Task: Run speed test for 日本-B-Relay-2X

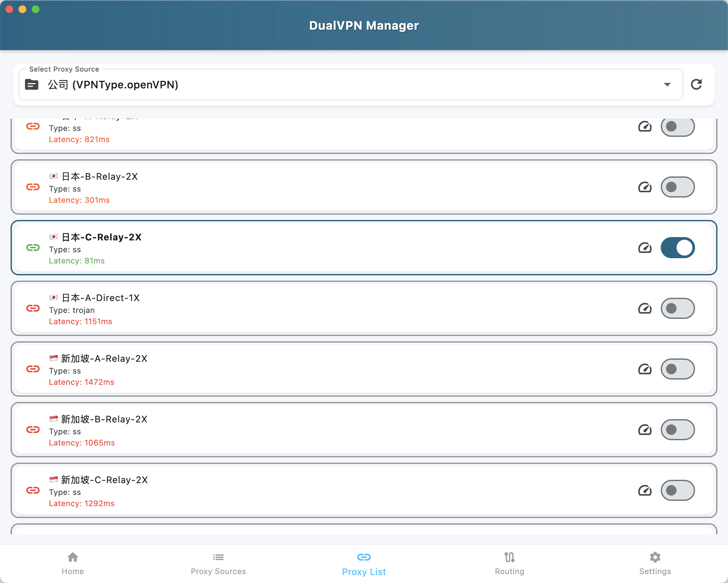Action: 645,187
